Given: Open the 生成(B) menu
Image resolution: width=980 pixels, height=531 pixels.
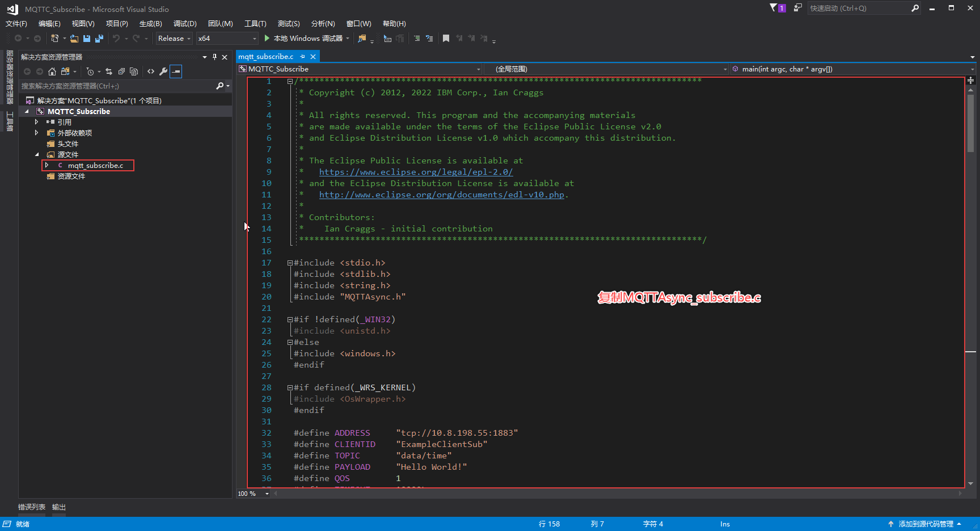Looking at the screenshot, I should point(150,23).
